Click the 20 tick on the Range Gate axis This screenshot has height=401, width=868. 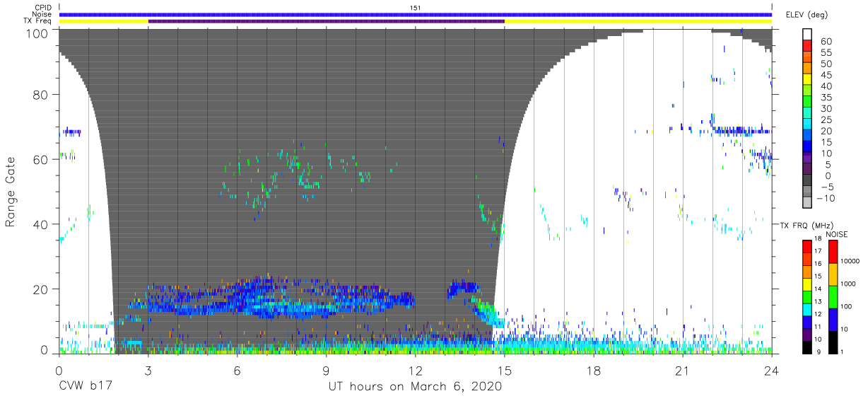click(x=40, y=289)
